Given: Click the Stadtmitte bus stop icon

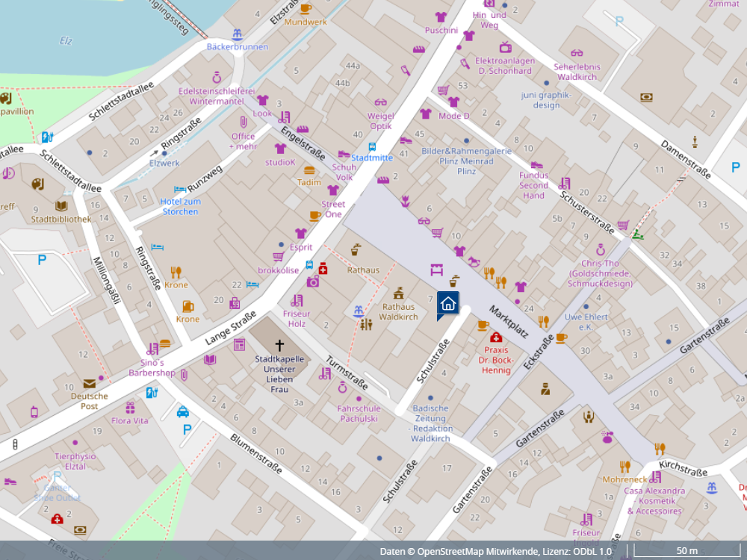Looking at the screenshot, I should click(372, 146).
